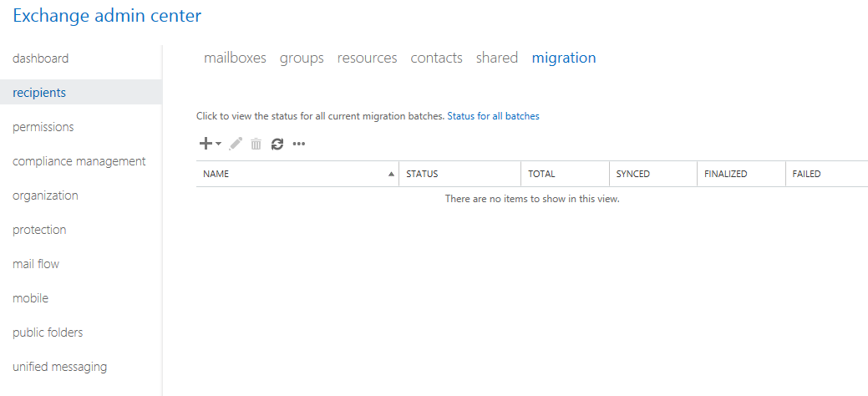
Task: Switch to the groups tab
Action: coord(302,58)
